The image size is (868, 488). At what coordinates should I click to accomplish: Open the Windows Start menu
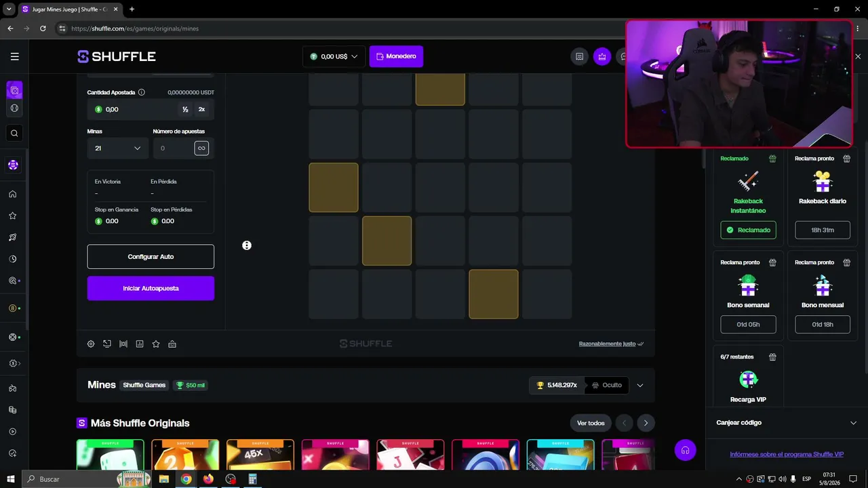[x=11, y=479]
